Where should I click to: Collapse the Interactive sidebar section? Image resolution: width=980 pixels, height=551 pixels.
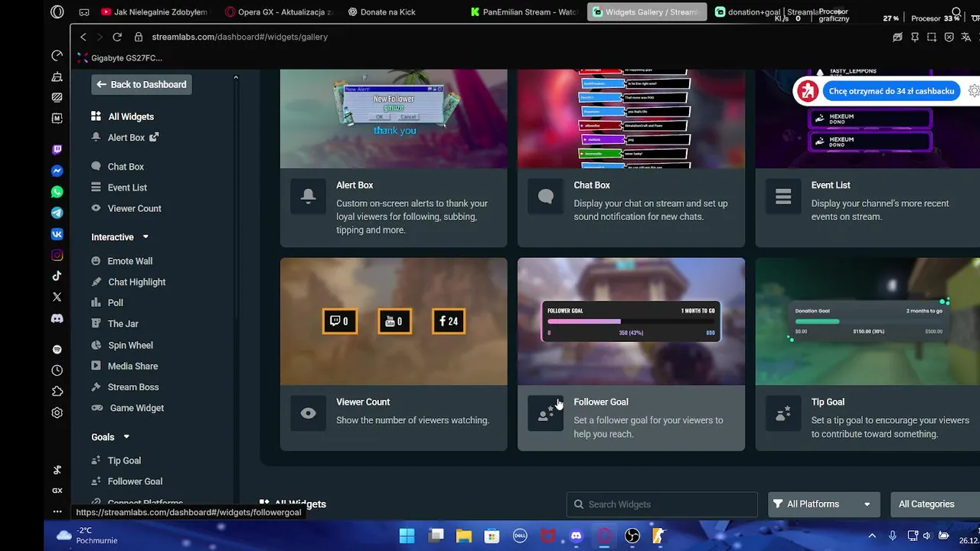coord(145,237)
